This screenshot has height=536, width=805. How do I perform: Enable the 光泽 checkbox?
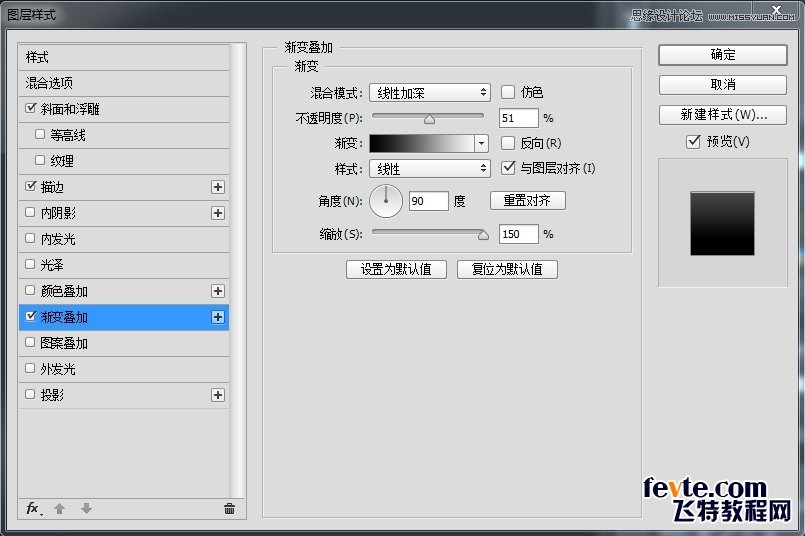[30, 264]
